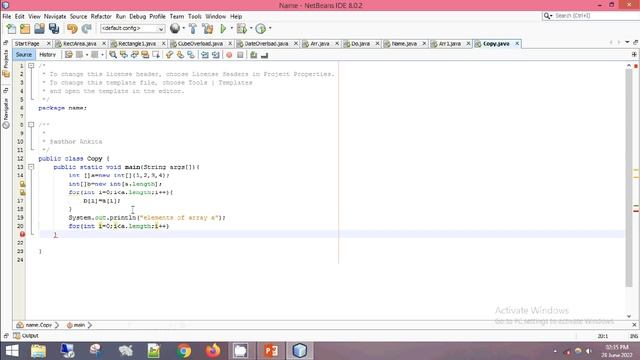Switch to RectArea.java tab
640x360 pixels.
tap(79, 44)
